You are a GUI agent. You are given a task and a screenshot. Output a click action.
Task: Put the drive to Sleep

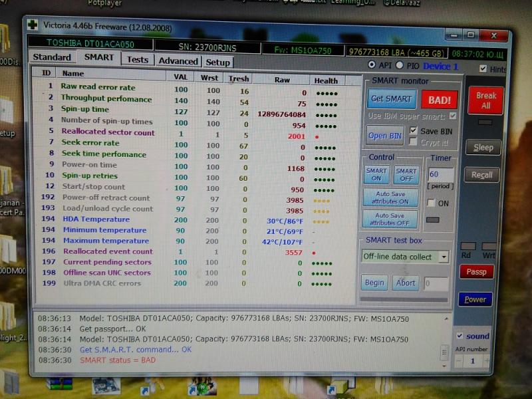pos(483,148)
